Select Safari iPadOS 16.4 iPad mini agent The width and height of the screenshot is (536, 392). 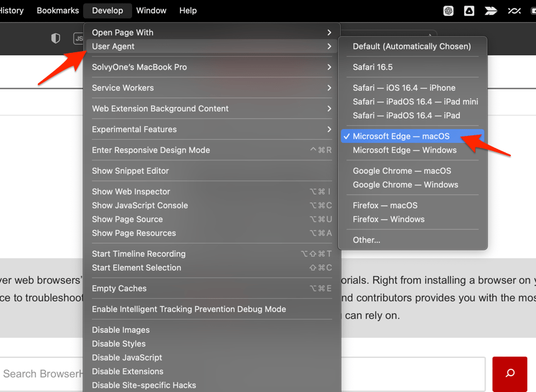413,101
